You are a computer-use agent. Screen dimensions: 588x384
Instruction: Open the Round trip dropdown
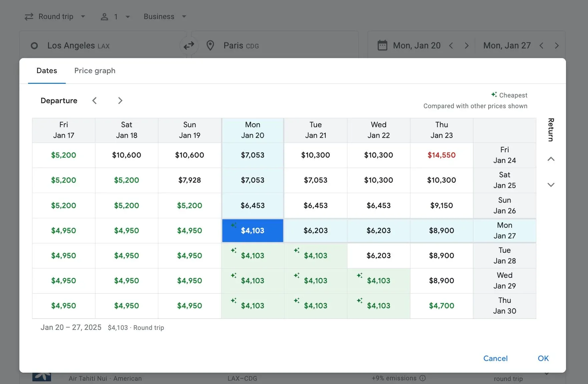(55, 17)
